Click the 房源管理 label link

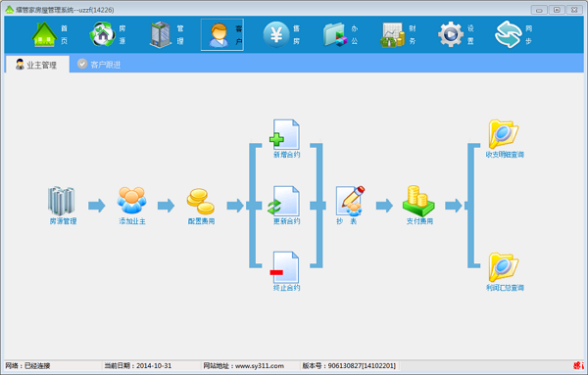[63, 221]
